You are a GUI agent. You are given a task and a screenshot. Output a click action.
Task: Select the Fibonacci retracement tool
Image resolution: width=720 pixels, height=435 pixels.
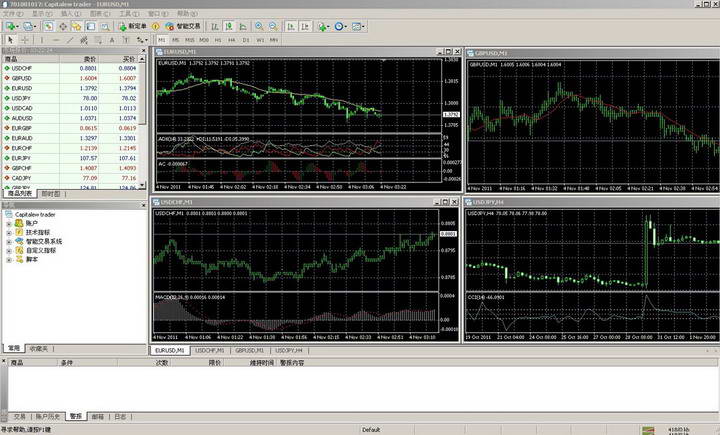tap(98, 40)
